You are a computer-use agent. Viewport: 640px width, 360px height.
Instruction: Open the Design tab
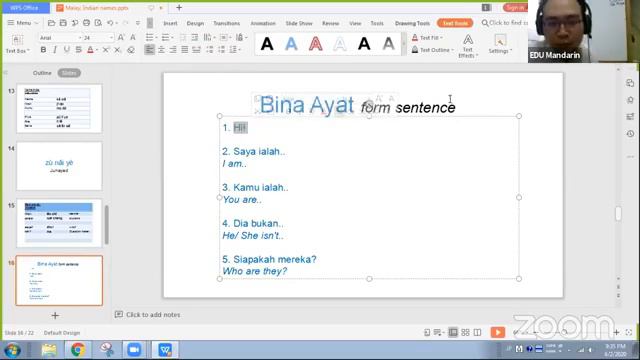coord(195,23)
